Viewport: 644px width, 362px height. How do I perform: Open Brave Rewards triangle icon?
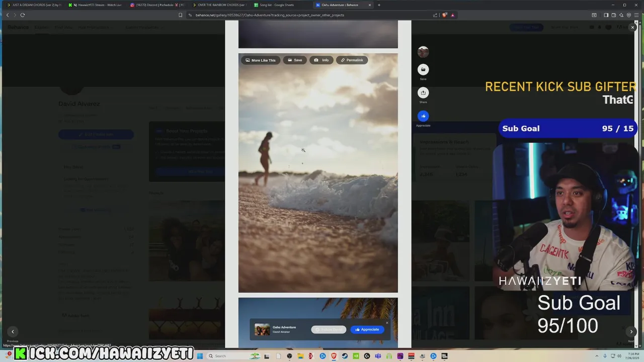click(x=452, y=15)
